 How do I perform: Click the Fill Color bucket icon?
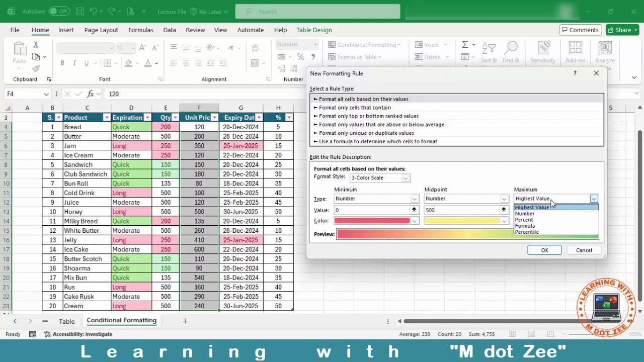pos(128,63)
